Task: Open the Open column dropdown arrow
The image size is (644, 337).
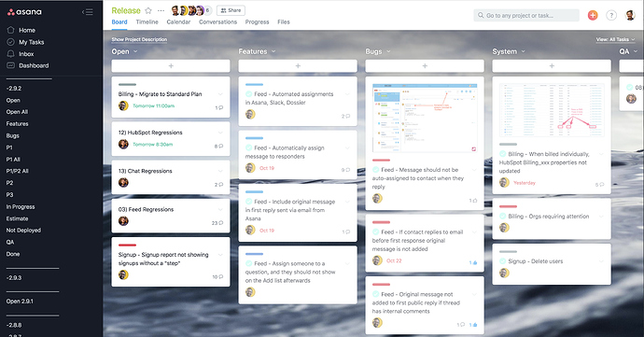Action: [x=135, y=51]
